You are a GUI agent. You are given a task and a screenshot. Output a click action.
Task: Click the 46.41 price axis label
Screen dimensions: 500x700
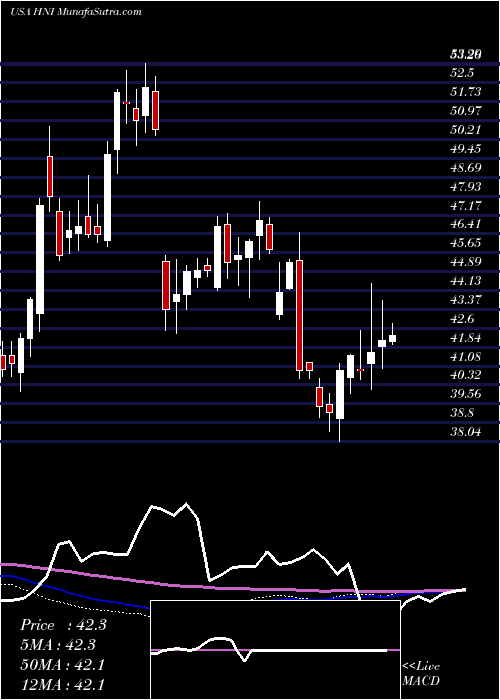pyautogui.click(x=466, y=224)
